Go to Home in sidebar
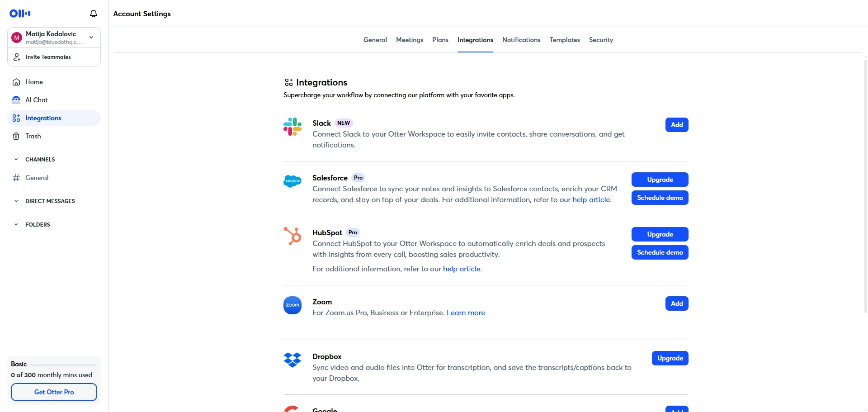The height and width of the screenshot is (412, 868). click(54, 82)
